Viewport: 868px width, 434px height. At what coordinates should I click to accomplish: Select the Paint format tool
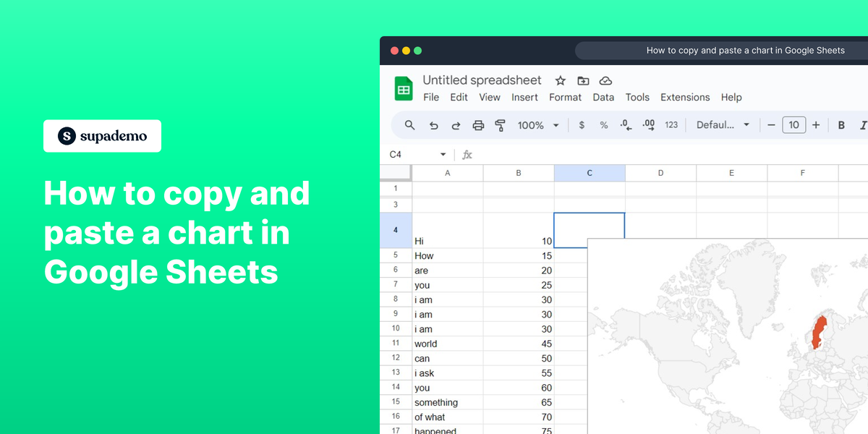point(500,124)
